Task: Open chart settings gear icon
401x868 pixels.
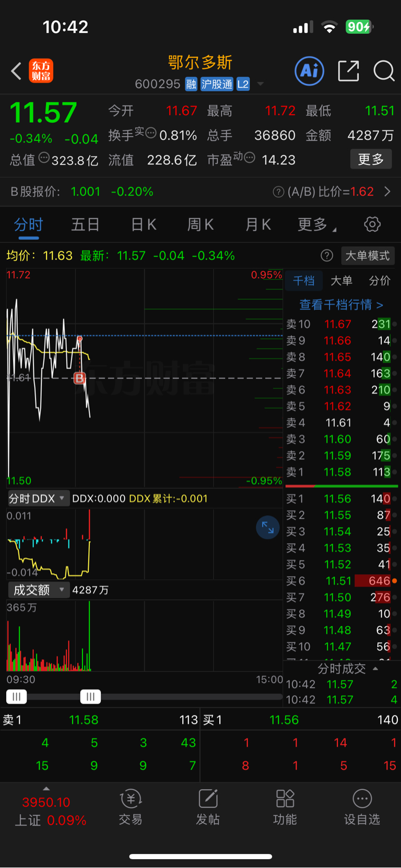Action: 372,224
